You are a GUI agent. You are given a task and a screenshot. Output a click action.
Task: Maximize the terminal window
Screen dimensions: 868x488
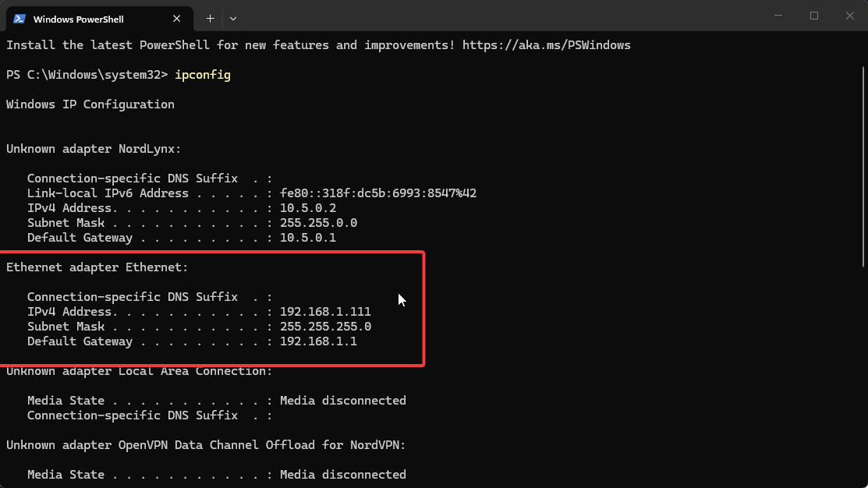(813, 16)
